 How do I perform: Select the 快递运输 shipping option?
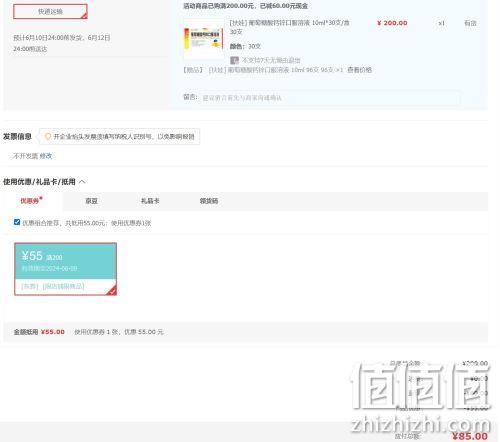pos(50,12)
